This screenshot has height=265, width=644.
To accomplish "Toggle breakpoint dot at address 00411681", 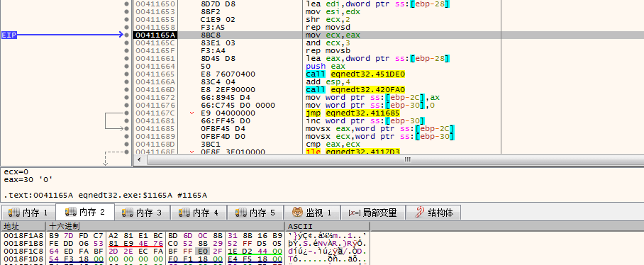I will [126, 121].
